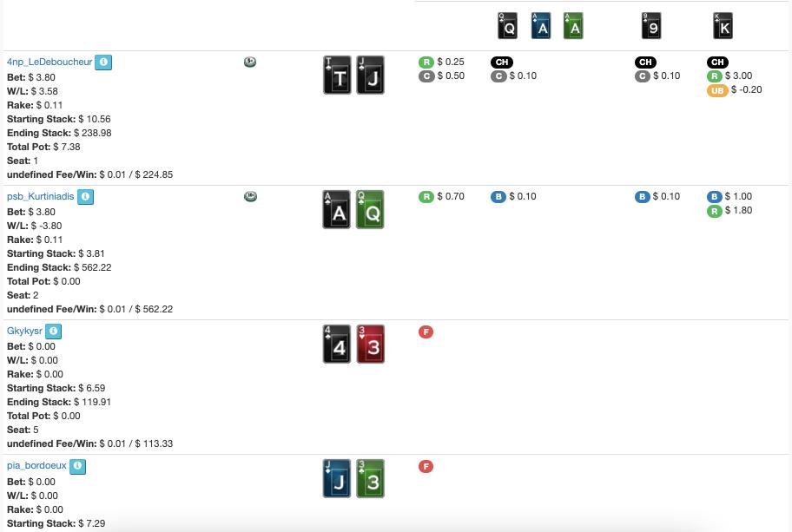Click the red 3 hole card of Gkykysr
The image size is (792, 532).
[x=372, y=345]
